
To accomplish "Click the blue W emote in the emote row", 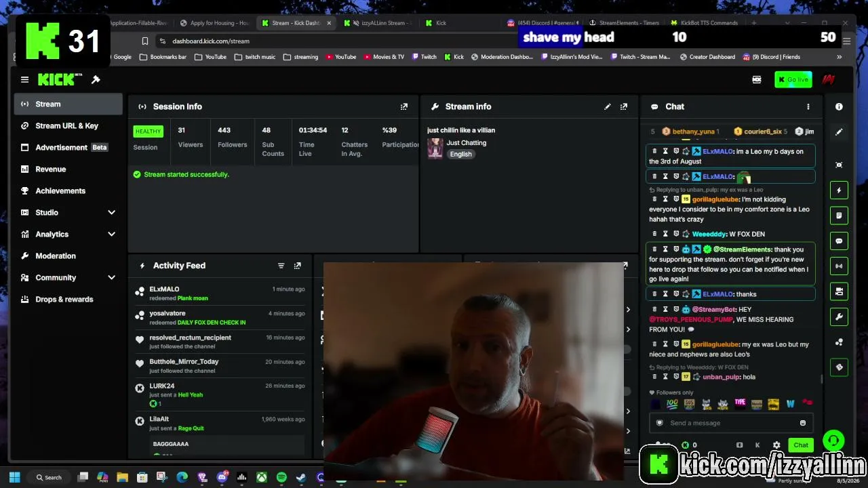I will (x=790, y=404).
